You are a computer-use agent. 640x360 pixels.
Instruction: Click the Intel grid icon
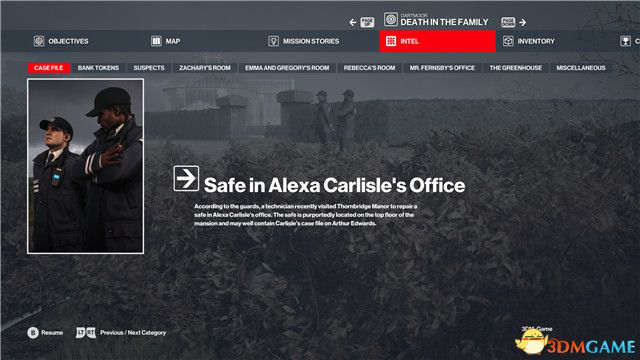click(391, 41)
